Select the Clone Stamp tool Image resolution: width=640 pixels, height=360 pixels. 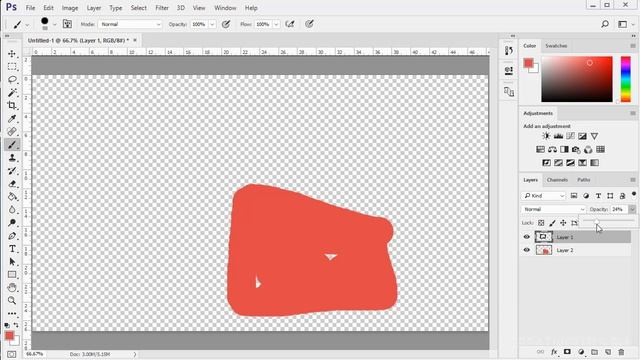tap(12, 158)
